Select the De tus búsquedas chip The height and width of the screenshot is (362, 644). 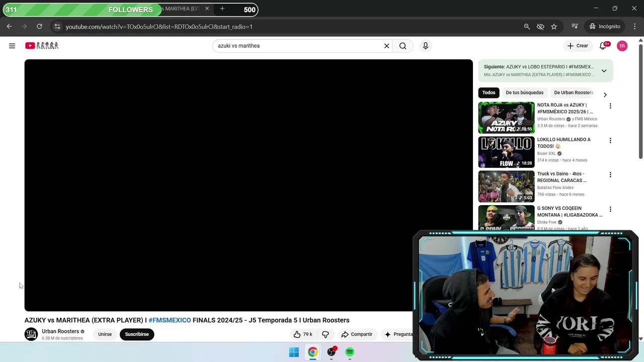coord(524,93)
